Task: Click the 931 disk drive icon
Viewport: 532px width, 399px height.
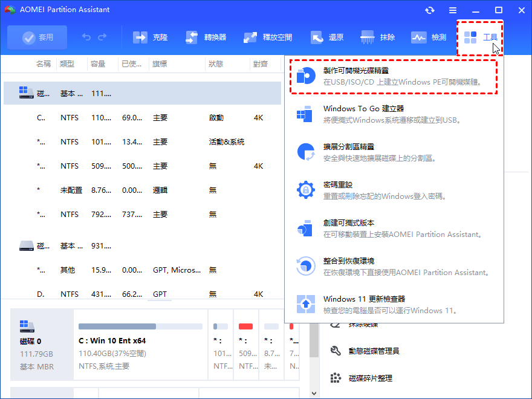Action: [26, 245]
